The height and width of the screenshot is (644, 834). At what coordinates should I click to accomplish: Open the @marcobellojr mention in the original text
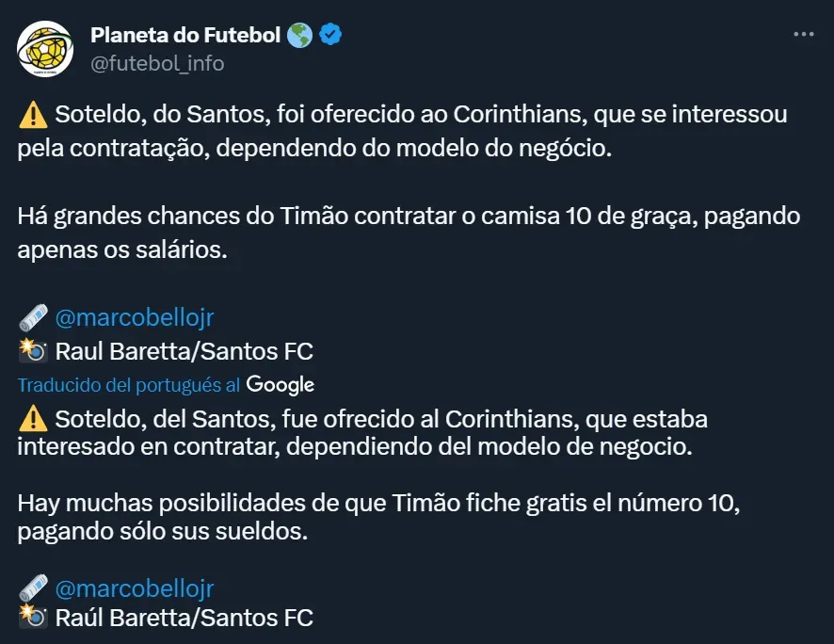tap(135, 318)
